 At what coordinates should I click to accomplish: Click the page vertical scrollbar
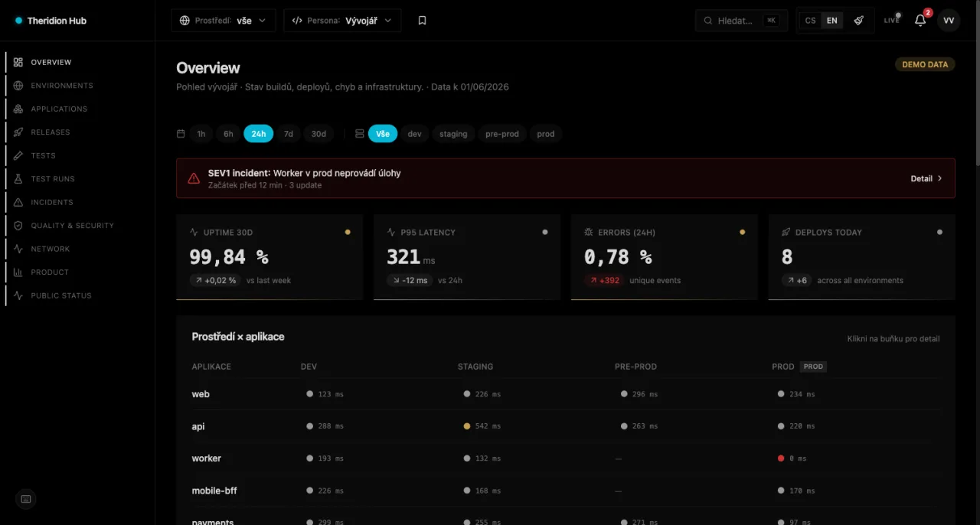[977, 84]
